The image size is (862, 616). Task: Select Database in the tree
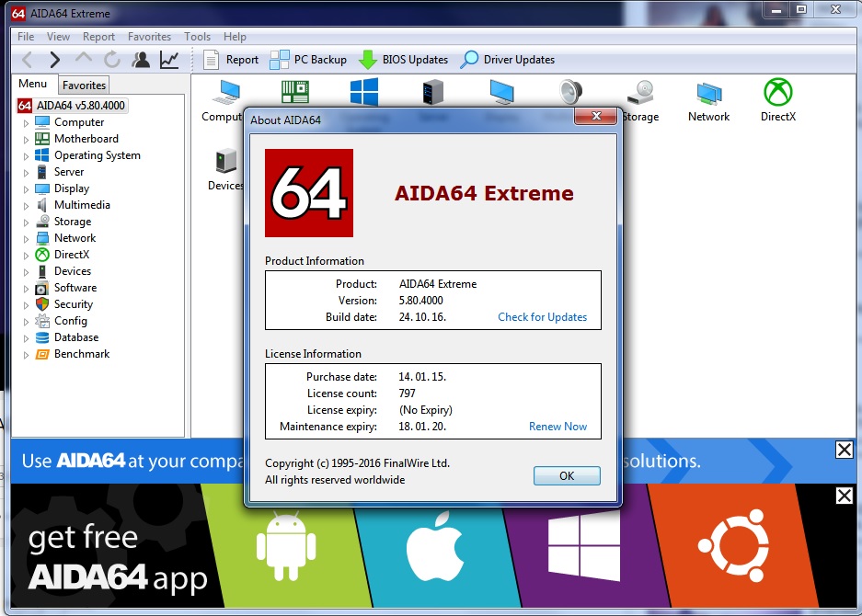coord(76,337)
